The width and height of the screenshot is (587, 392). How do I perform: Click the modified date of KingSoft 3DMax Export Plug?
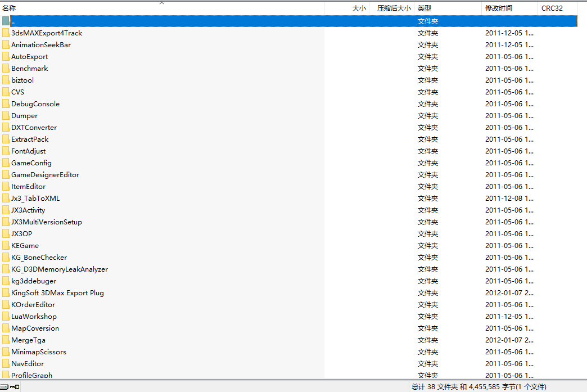509,293
